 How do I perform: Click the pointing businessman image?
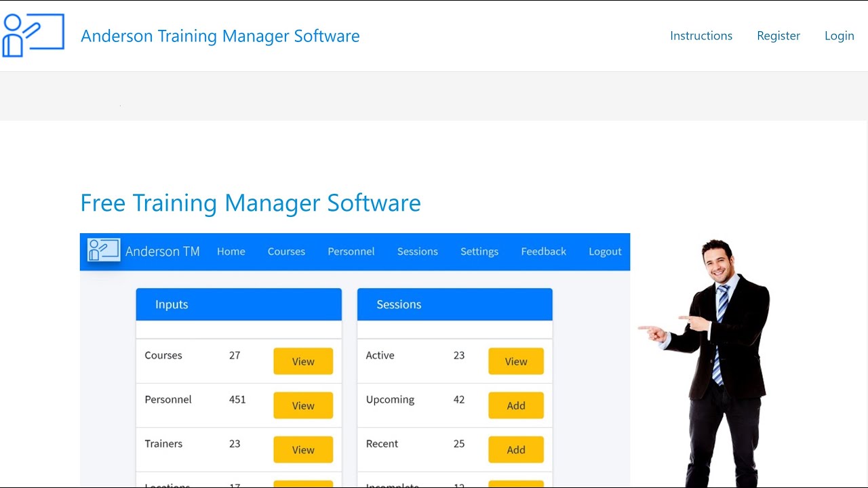point(705,363)
